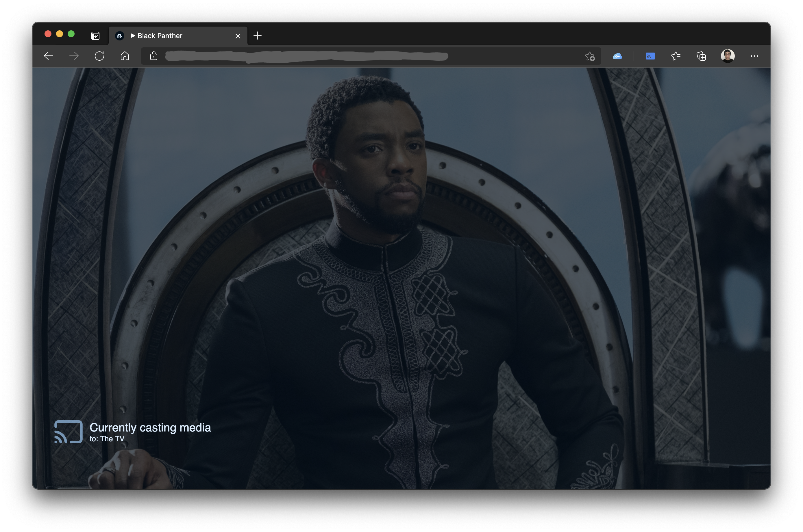Maximize window with green button
The width and height of the screenshot is (803, 532).
[x=71, y=34]
